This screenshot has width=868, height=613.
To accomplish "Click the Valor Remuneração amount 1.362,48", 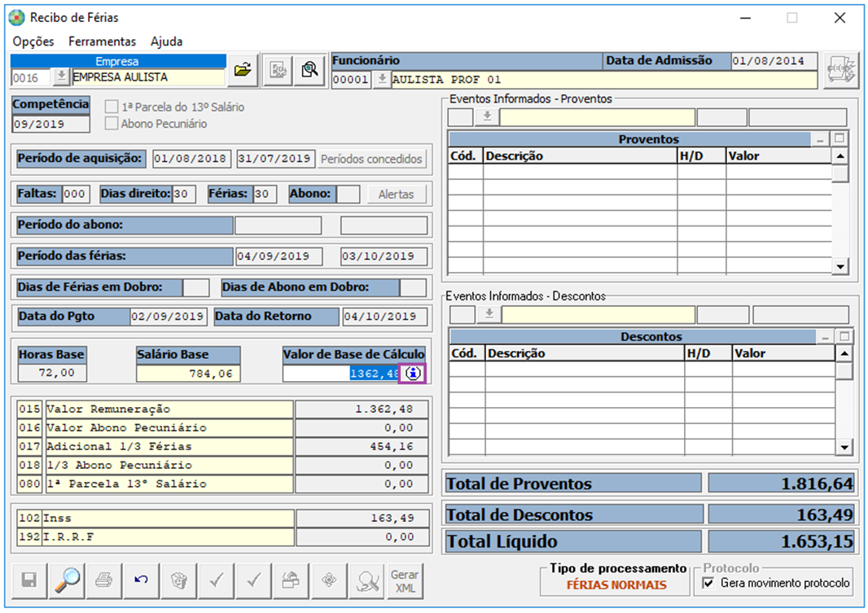I will click(x=362, y=409).
